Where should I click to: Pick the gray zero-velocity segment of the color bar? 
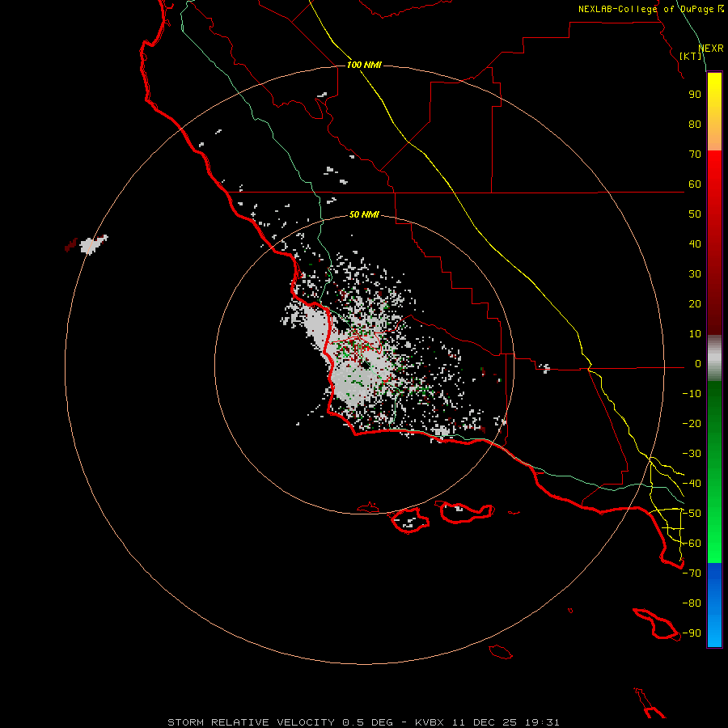click(x=714, y=358)
